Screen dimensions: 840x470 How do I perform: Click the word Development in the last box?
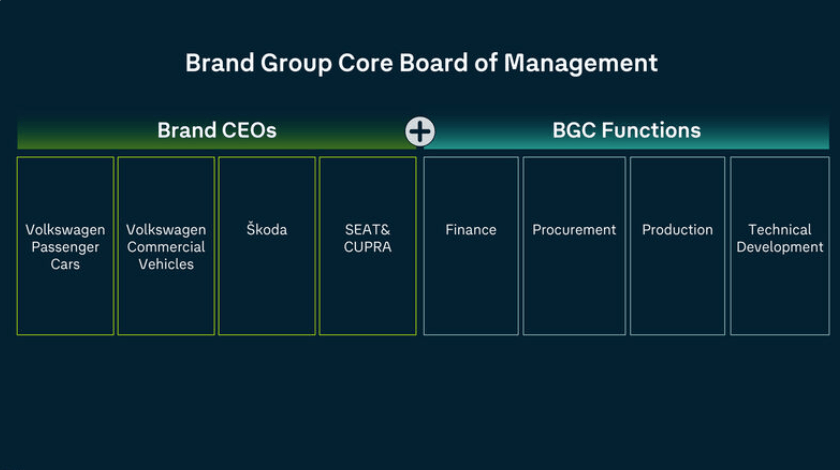(780, 247)
